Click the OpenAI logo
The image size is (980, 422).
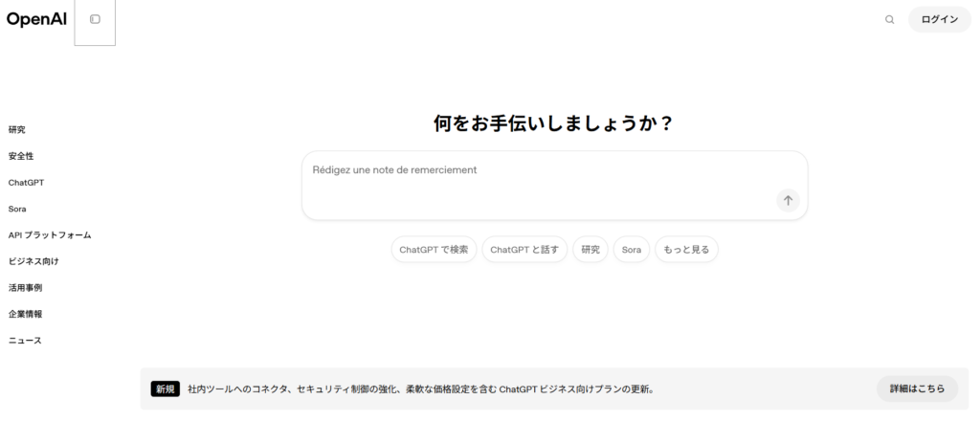[36, 19]
